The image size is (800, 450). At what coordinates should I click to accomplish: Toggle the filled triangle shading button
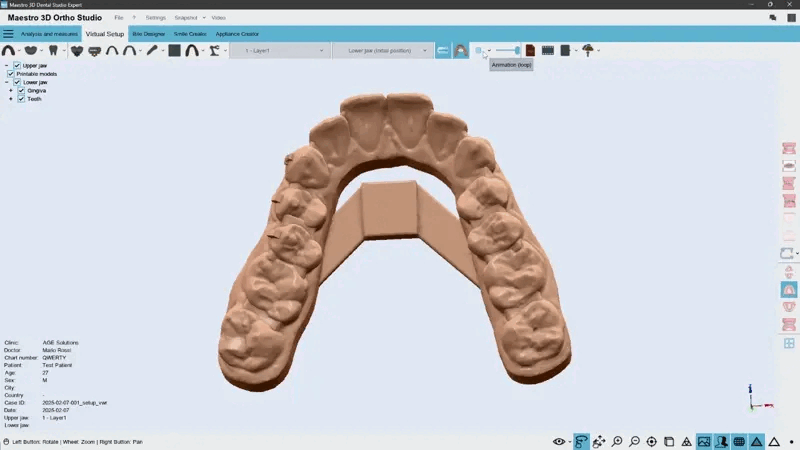[757, 441]
